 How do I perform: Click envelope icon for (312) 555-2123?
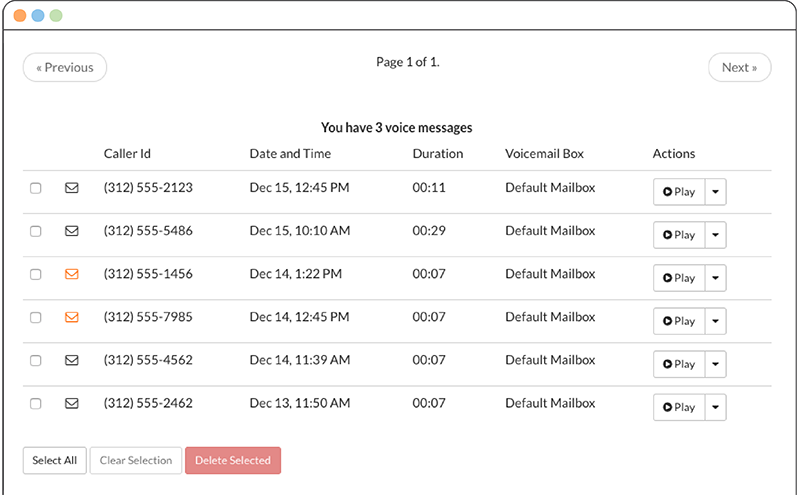[x=71, y=188]
